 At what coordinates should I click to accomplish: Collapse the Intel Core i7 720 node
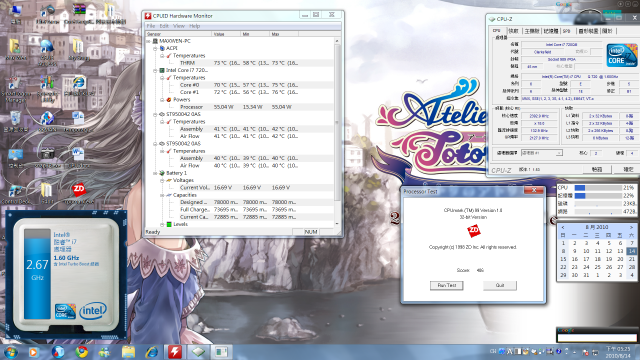[x=155, y=71]
